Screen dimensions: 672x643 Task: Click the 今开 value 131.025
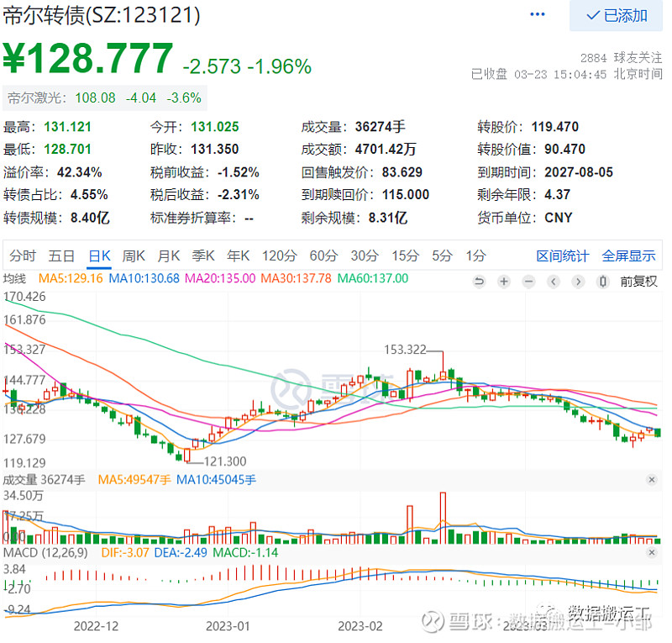(215, 127)
